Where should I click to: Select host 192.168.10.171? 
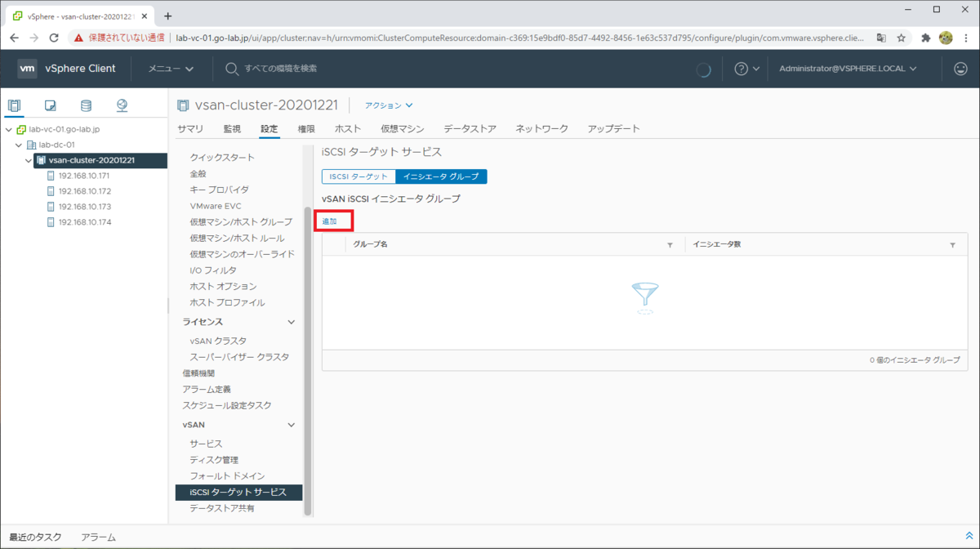coord(84,176)
